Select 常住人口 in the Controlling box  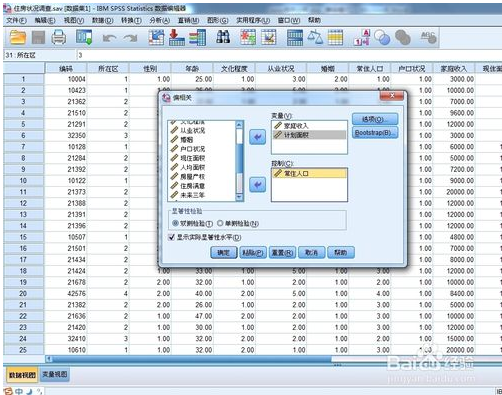309,173
